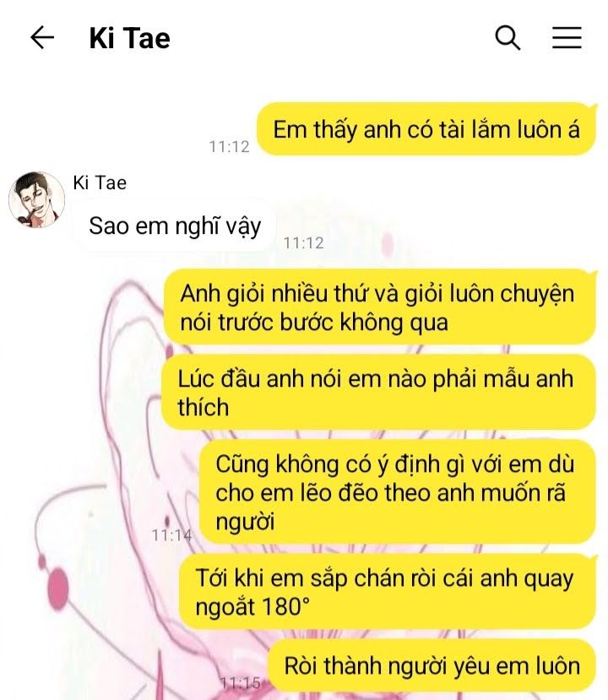Tap the back arrow icon
The width and height of the screenshot is (608, 700).
coord(42,37)
